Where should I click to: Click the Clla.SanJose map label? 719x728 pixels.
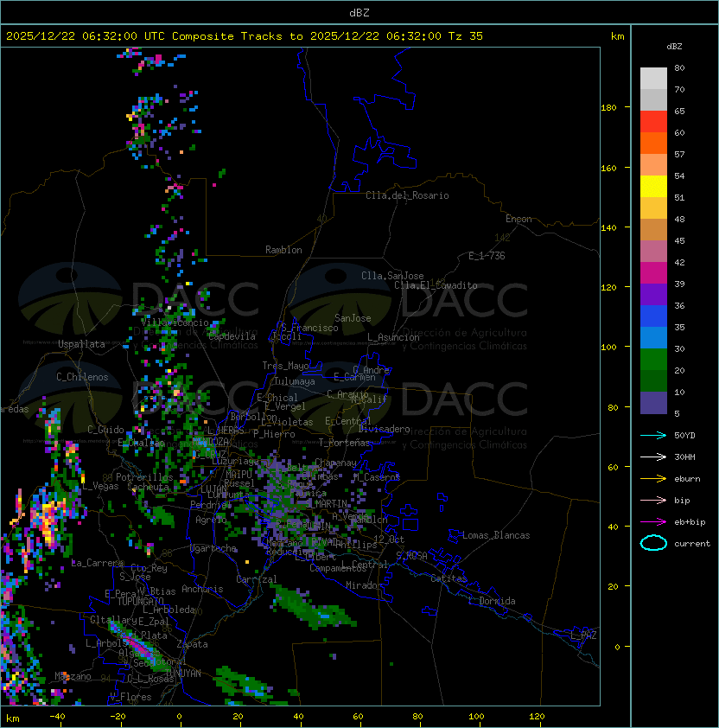click(x=392, y=276)
